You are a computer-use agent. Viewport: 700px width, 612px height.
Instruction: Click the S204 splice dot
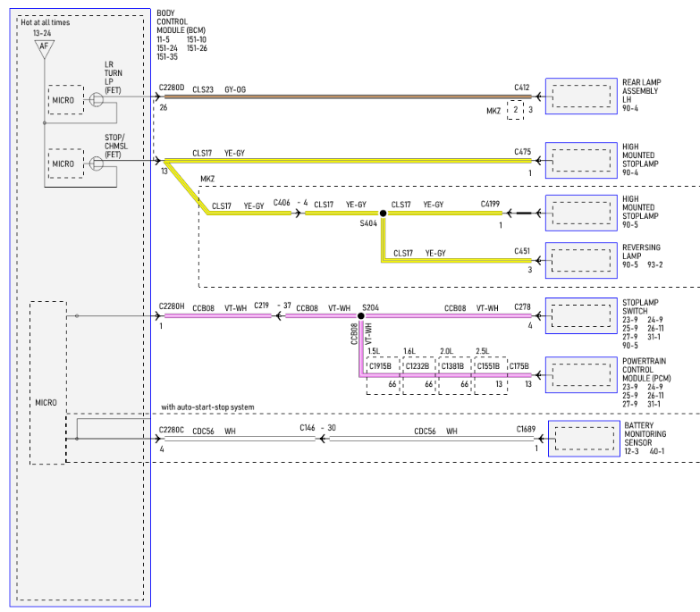(360, 315)
